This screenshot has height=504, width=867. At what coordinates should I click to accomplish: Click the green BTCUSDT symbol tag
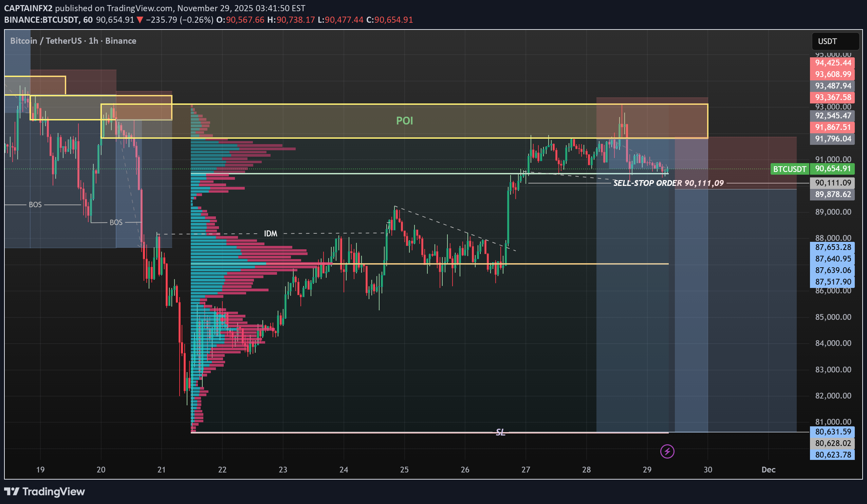click(x=789, y=169)
